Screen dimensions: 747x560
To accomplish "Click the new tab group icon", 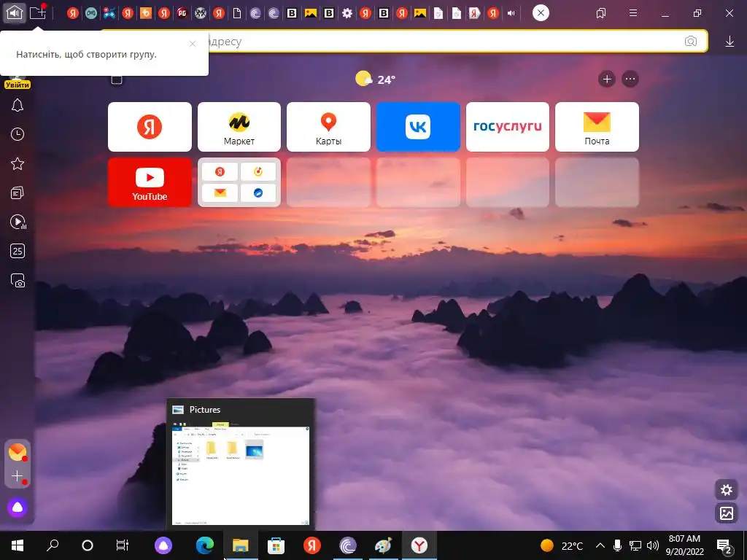I will [38, 12].
